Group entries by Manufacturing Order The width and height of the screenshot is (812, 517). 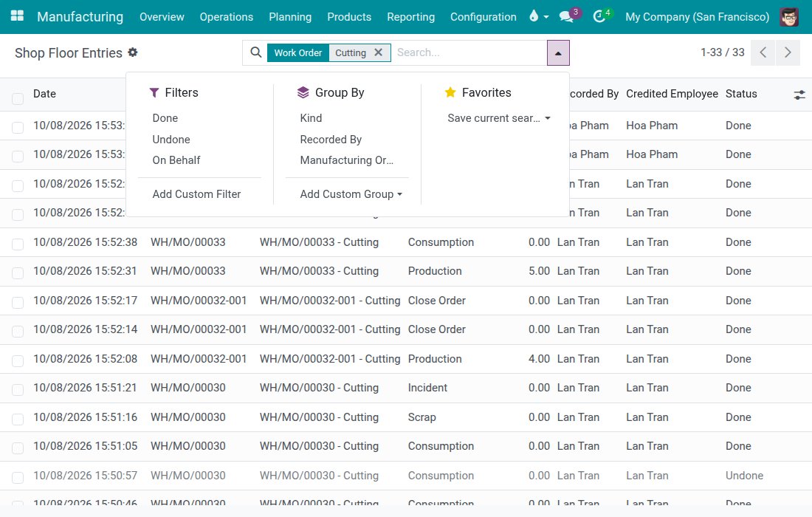pyautogui.click(x=346, y=160)
